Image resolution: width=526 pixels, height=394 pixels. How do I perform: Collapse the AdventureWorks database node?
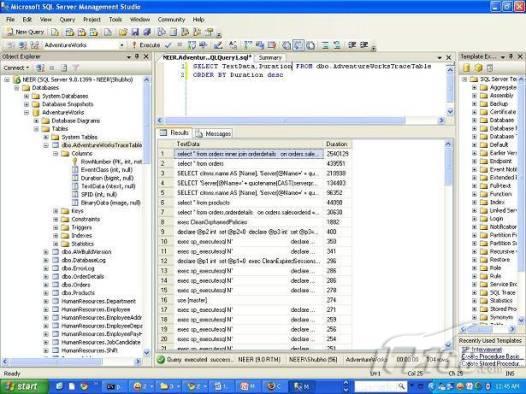pos(27,112)
